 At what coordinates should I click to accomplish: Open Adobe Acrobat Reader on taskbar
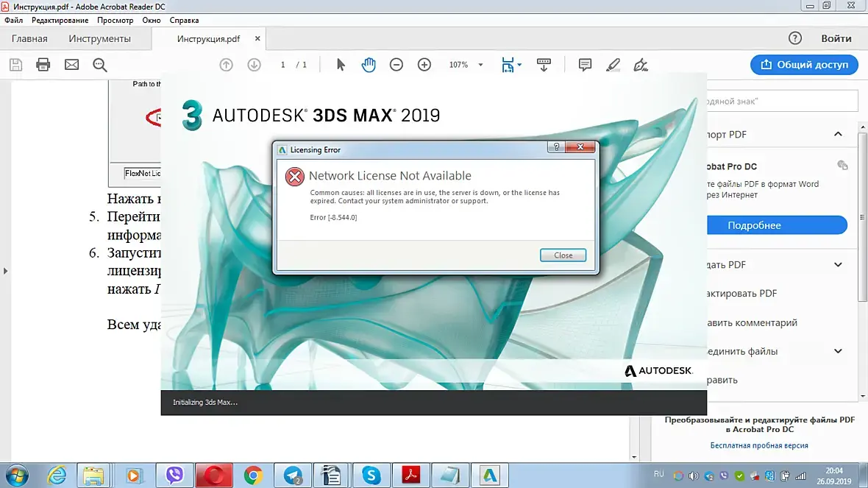410,475
